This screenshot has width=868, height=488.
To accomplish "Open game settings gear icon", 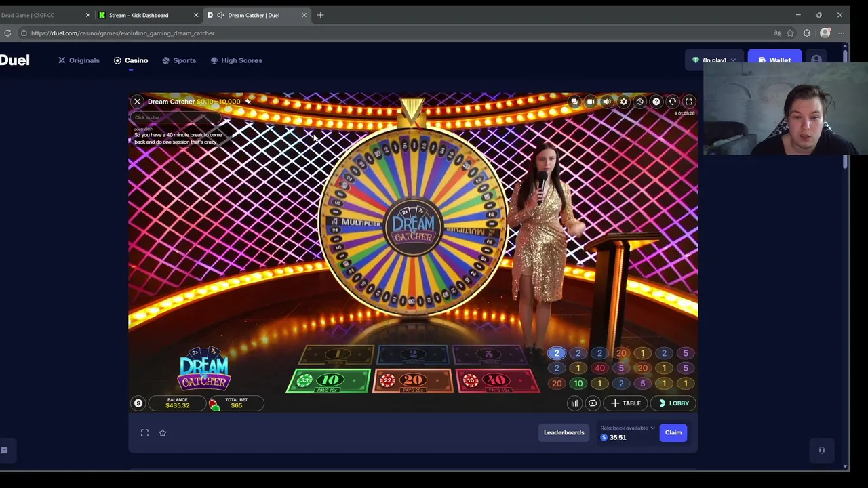I will click(623, 102).
